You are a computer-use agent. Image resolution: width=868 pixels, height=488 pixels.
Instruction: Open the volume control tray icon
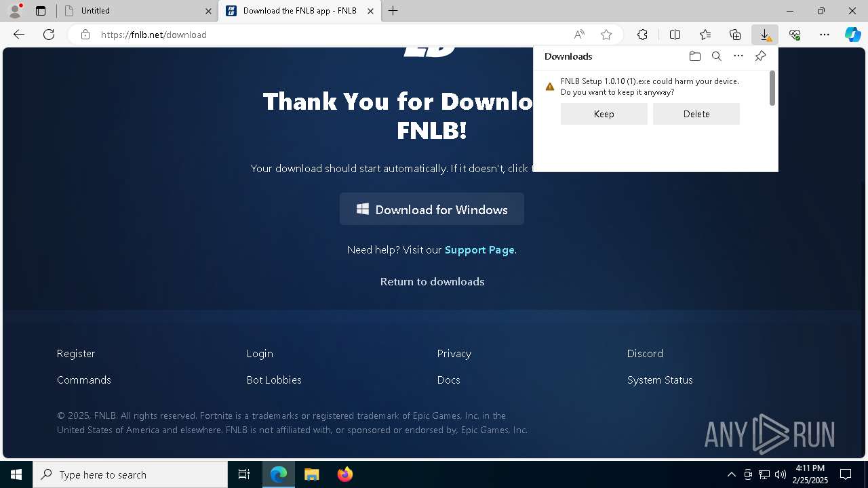coord(780,474)
